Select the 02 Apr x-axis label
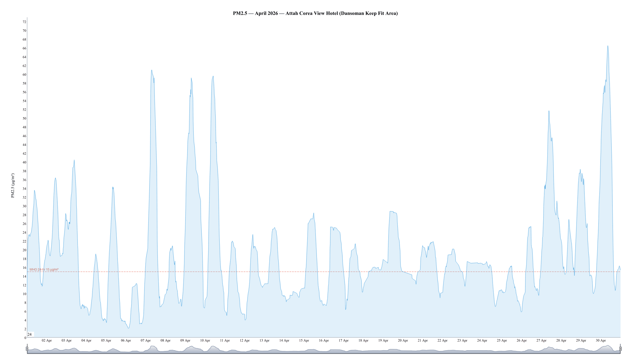Screen dimensions: 632x364 47,340
